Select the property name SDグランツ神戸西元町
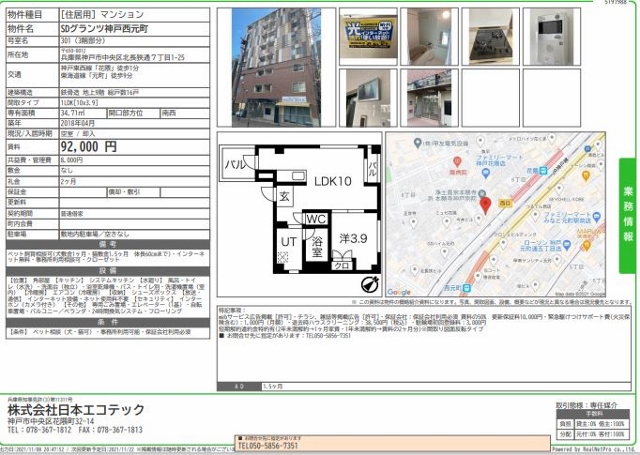640x455 pixels. (104, 29)
